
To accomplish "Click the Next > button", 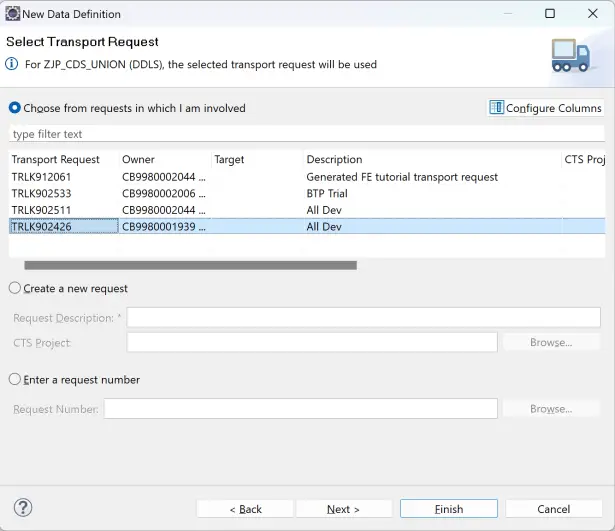I will tap(344, 509).
